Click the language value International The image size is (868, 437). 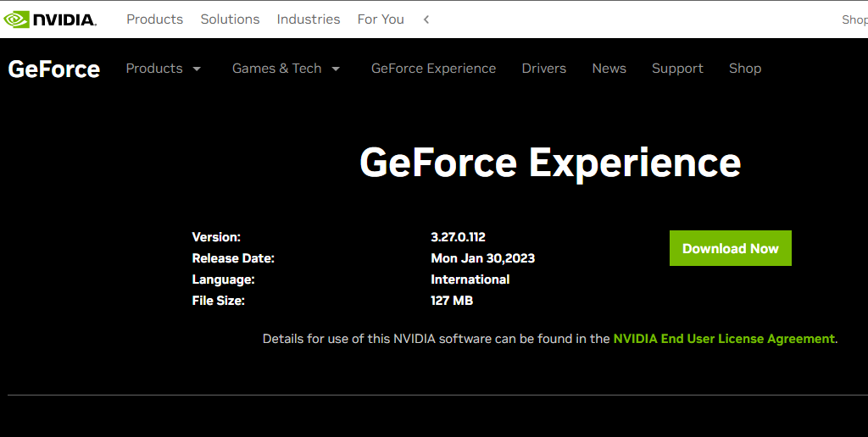click(470, 279)
